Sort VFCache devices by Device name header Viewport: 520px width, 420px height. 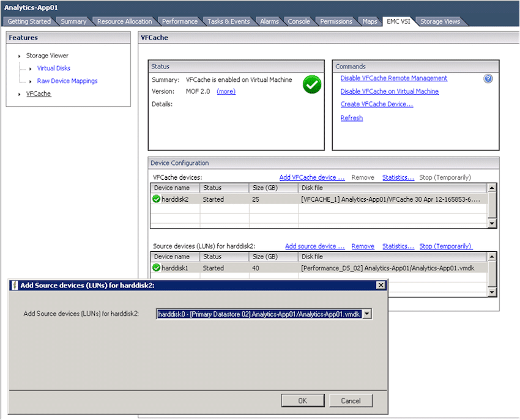(x=175, y=188)
